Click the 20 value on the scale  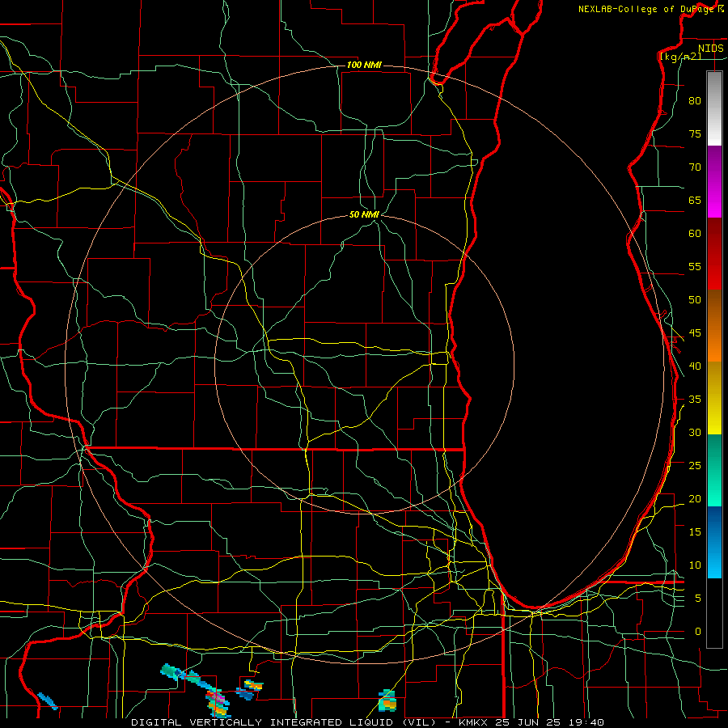click(695, 498)
